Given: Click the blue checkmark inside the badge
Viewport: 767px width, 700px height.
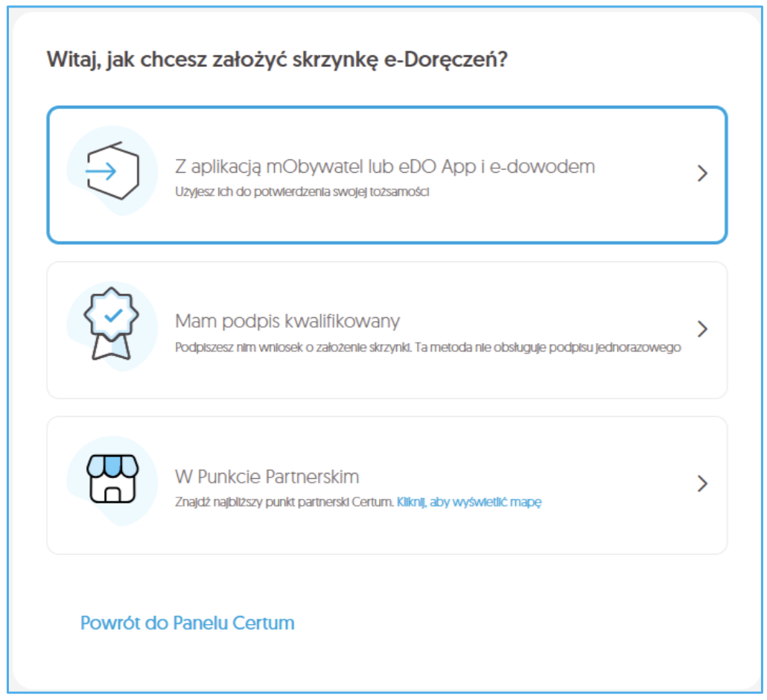Looking at the screenshot, I should pyautogui.click(x=113, y=316).
